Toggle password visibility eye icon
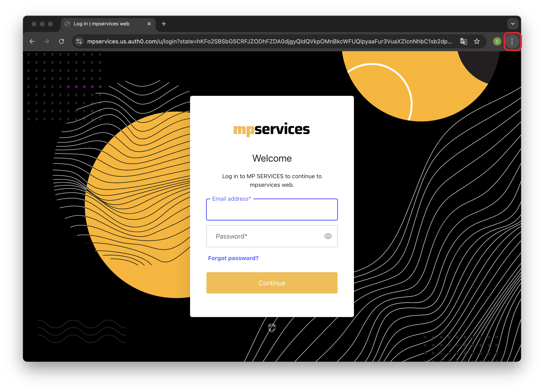 click(x=328, y=236)
